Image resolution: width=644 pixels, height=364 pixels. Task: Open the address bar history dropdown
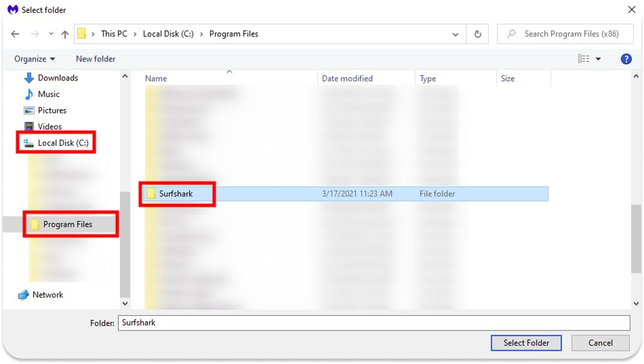tap(455, 34)
